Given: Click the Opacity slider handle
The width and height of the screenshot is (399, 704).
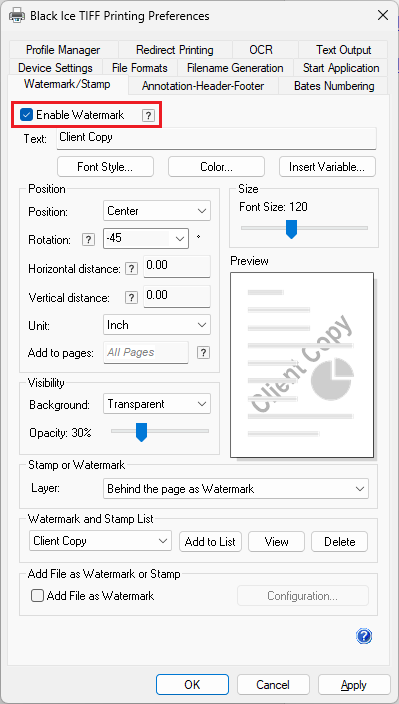Looking at the screenshot, I should pos(142,432).
